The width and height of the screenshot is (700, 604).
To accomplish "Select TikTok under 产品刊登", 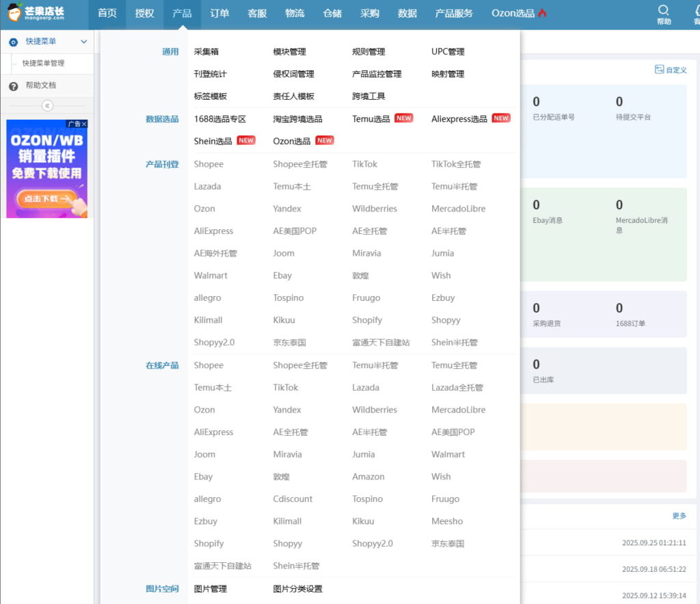I will (364, 164).
